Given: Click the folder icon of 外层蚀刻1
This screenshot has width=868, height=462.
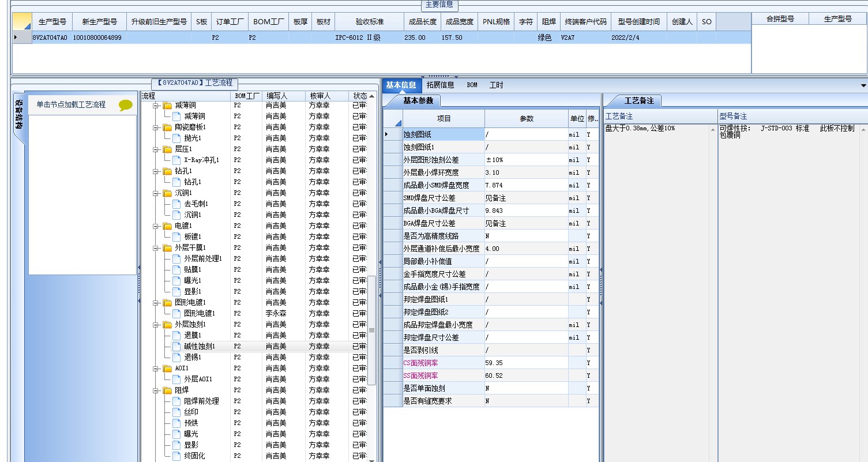Looking at the screenshot, I should pos(167,325).
